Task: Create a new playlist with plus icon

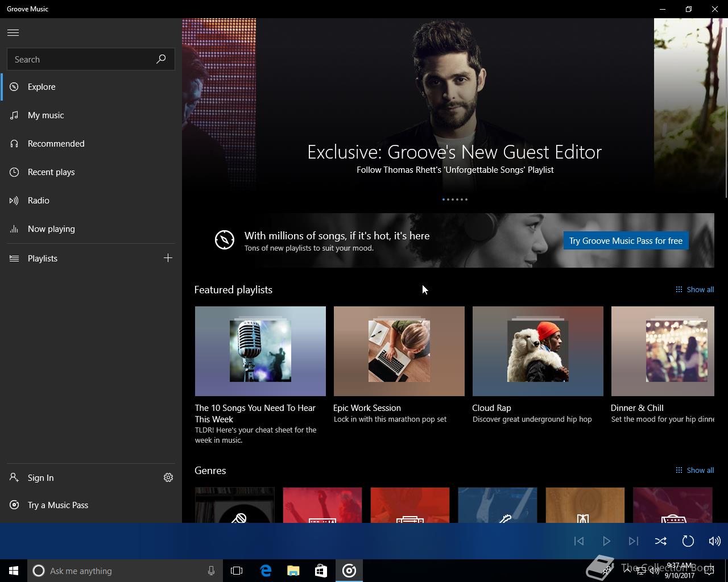Action: pyautogui.click(x=168, y=258)
